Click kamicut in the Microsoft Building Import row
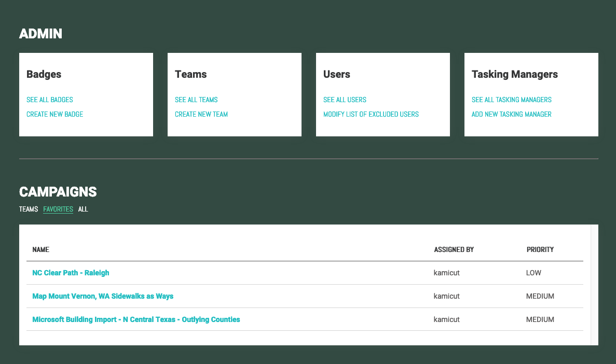Image resolution: width=616 pixels, height=364 pixels. [447, 319]
